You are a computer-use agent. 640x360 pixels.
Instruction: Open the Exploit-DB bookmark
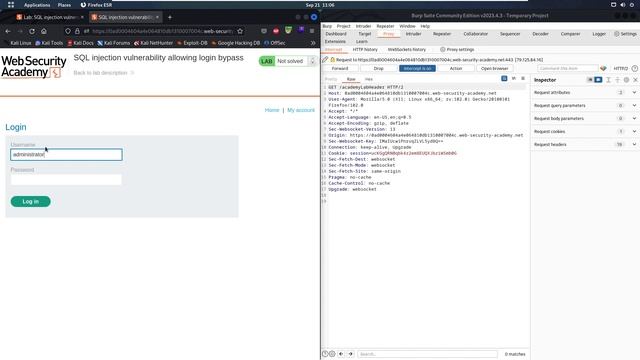192,43
